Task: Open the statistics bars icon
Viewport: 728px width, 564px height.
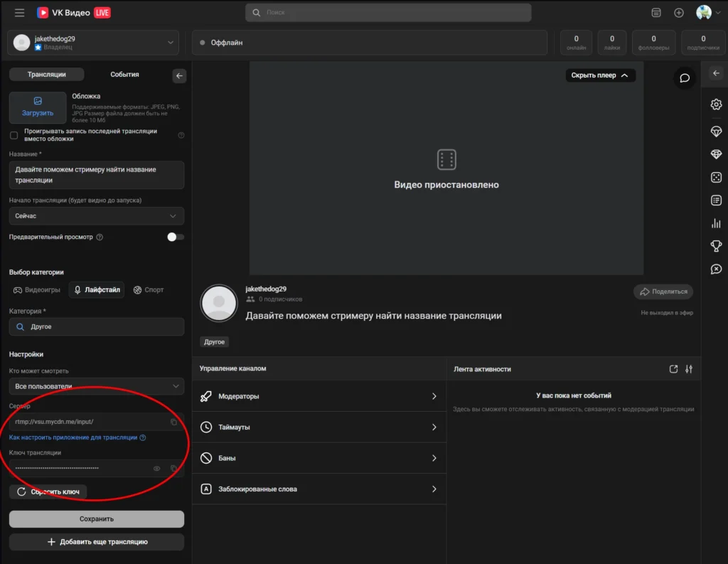Action: pos(716,223)
